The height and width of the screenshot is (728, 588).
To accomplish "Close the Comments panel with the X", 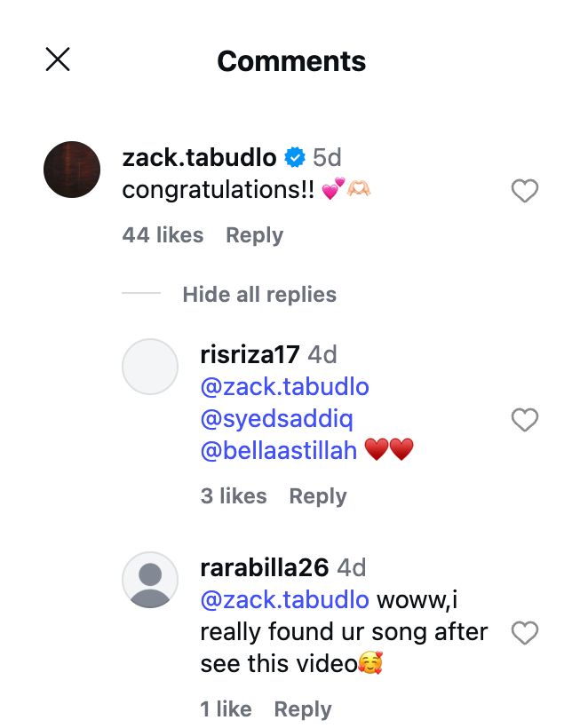I will (x=58, y=59).
